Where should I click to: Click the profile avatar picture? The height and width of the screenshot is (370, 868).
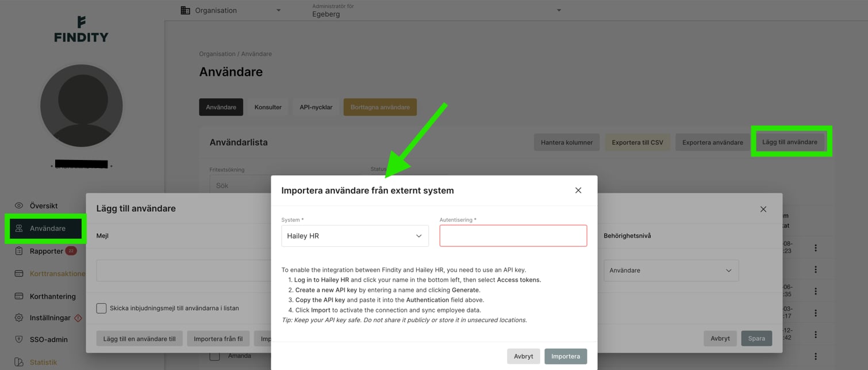tap(81, 106)
